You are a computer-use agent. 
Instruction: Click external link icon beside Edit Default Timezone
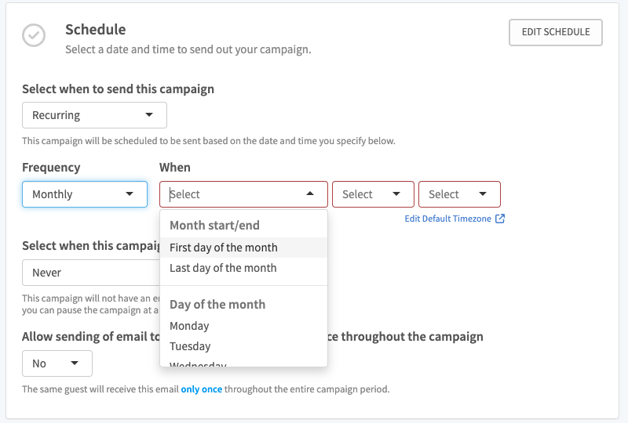pos(500,219)
